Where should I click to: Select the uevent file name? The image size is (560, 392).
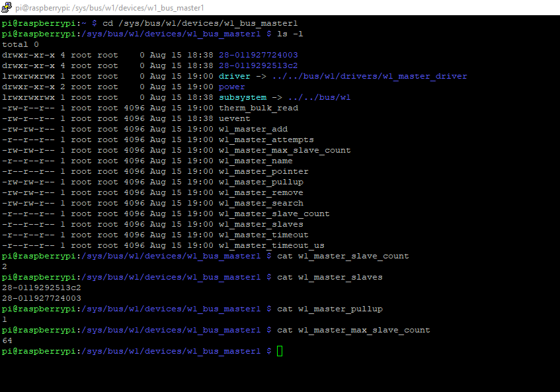click(x=234, y=118)
